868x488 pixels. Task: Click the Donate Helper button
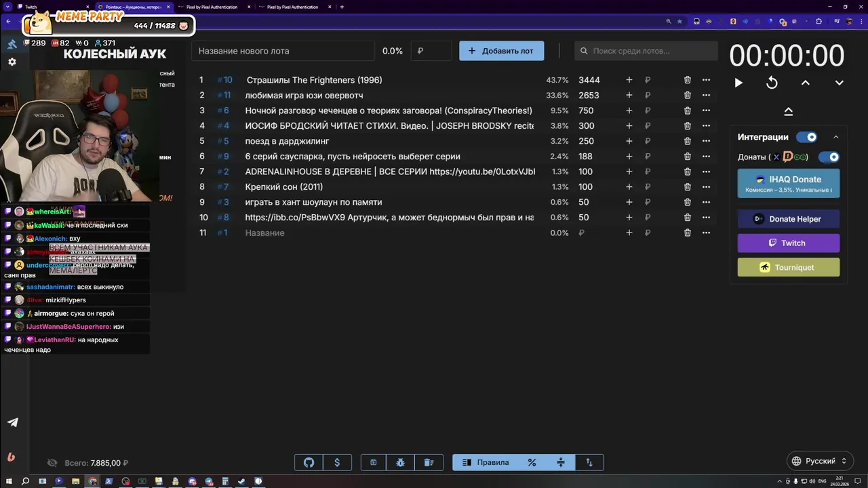[788, 219]
